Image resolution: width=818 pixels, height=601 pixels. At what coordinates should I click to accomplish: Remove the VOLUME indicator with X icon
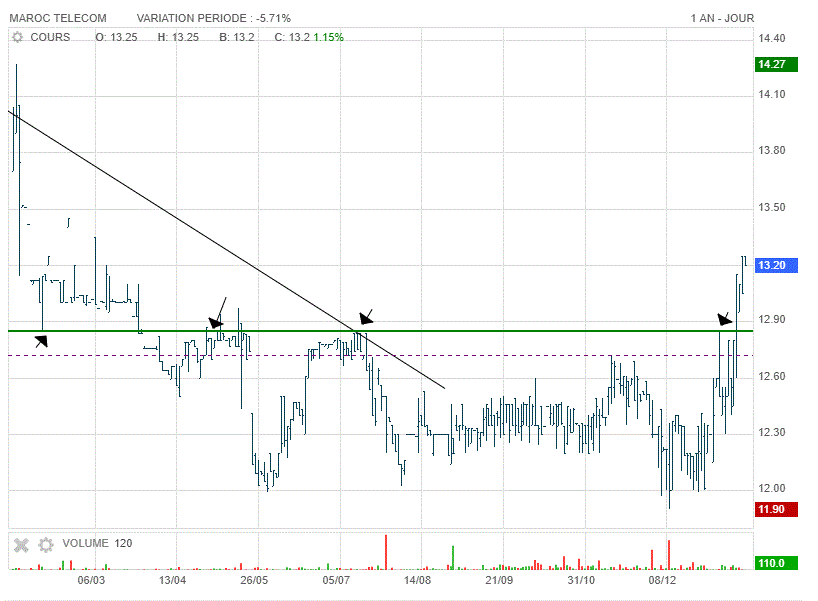pyautogui.click(x=21, y=545)
